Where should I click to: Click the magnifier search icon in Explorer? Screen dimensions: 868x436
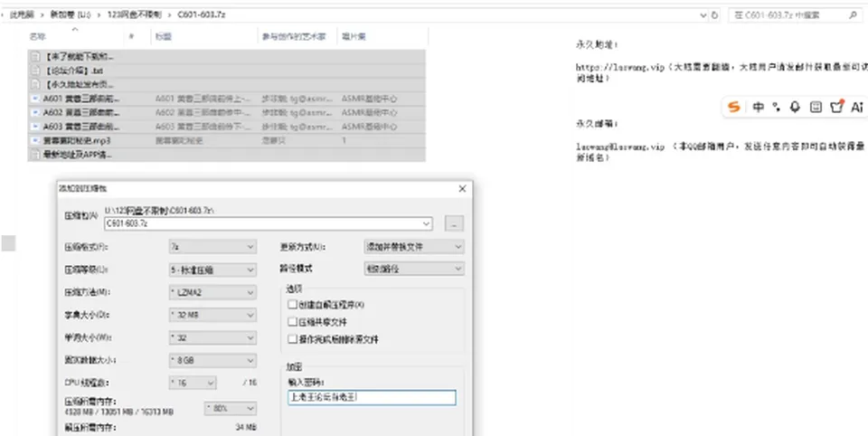tap(853, 15)
